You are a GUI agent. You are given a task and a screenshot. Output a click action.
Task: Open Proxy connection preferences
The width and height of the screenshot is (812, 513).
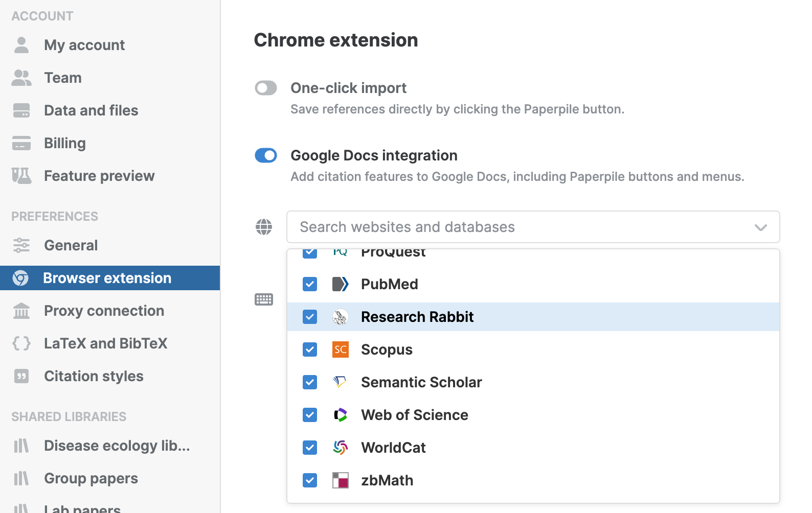coord(104,311)
